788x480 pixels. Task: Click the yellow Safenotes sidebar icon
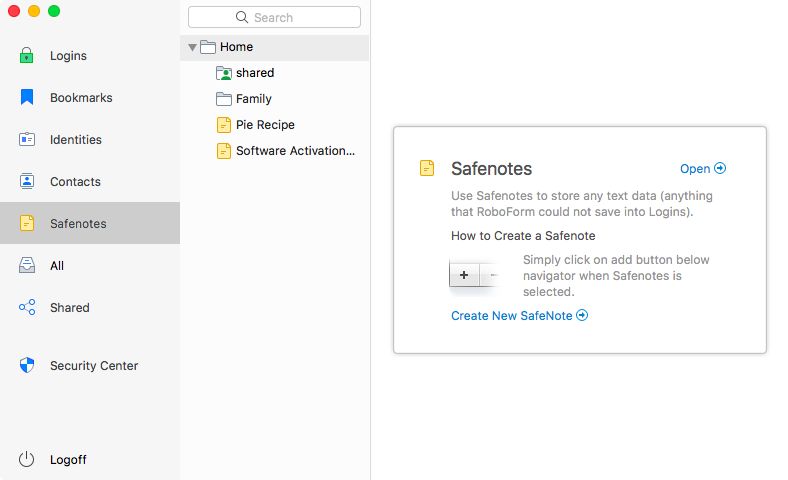(x=27, y=223)
